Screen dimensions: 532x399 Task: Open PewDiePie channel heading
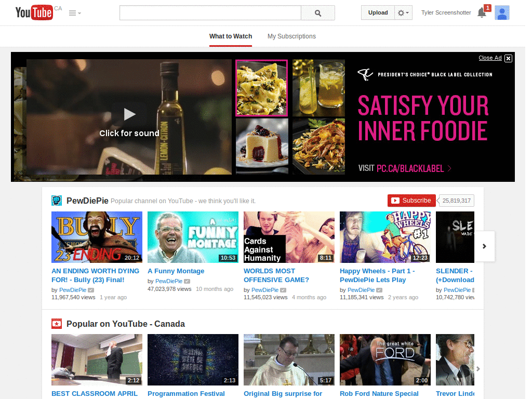tap(87, 201)
